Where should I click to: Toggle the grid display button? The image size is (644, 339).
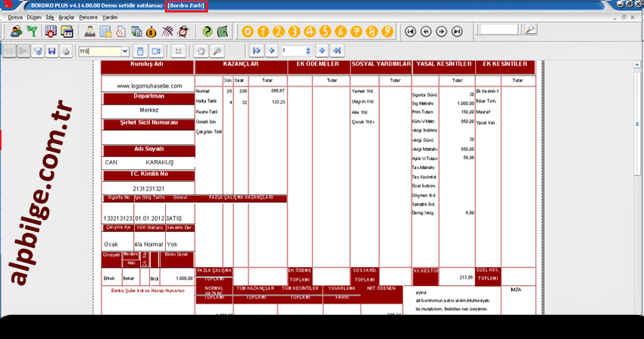tap(178, 51)
